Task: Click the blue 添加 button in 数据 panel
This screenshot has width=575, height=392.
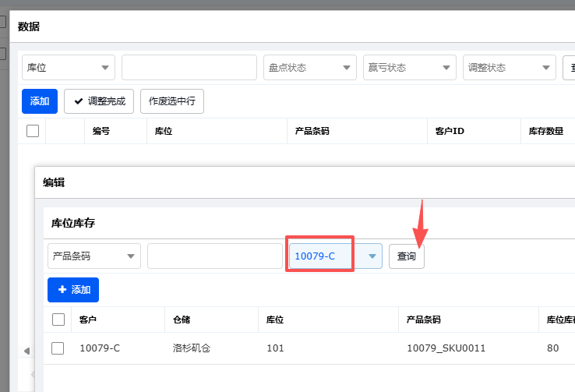Action: 39,101
